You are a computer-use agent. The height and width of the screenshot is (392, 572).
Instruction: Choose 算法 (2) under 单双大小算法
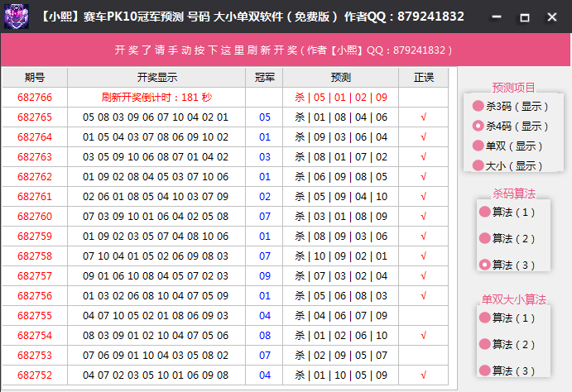click(x=507, y=344)
